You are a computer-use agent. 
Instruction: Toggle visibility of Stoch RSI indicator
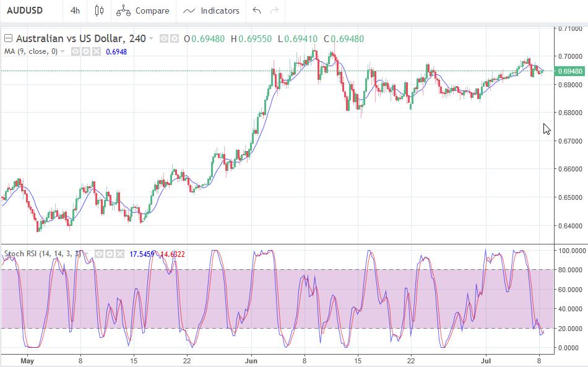[x=98, y=254]
